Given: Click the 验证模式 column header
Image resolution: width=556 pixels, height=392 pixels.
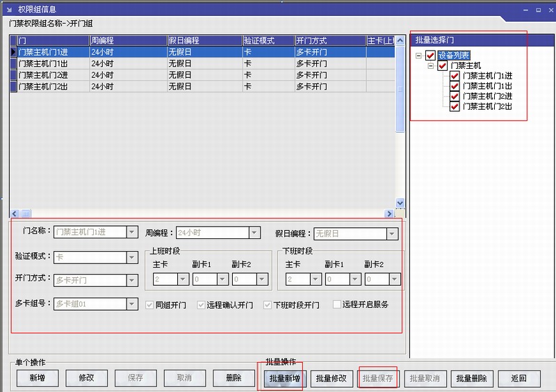Looking at the screenshot, I should (x=268, y=40).
